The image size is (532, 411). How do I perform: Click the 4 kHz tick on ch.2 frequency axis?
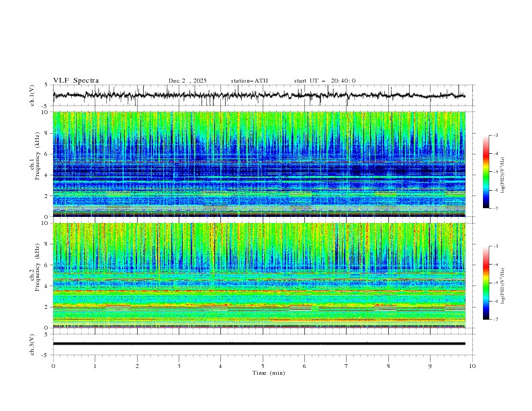tap(47, 286)
